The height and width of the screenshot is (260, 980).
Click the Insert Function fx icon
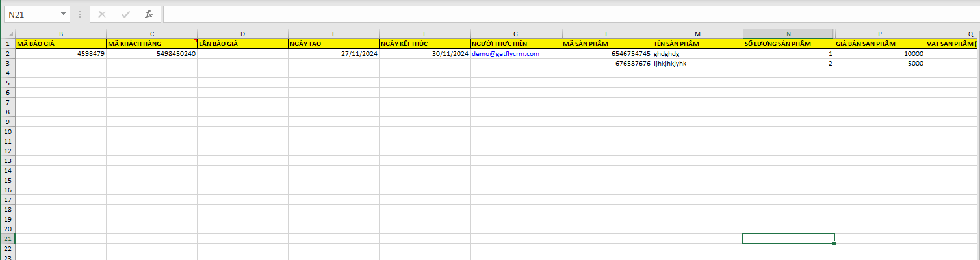pyautogui.click(x=148, y=14)
